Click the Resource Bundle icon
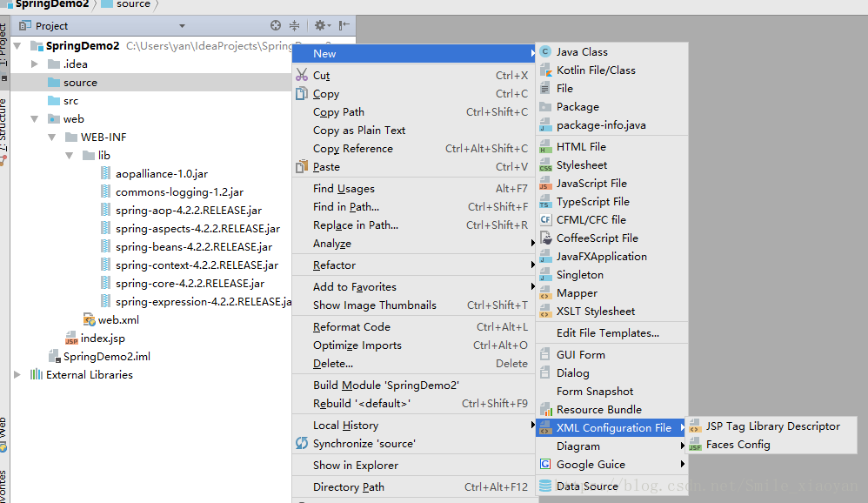Screen dimensions: 868x503 point(545,409)
